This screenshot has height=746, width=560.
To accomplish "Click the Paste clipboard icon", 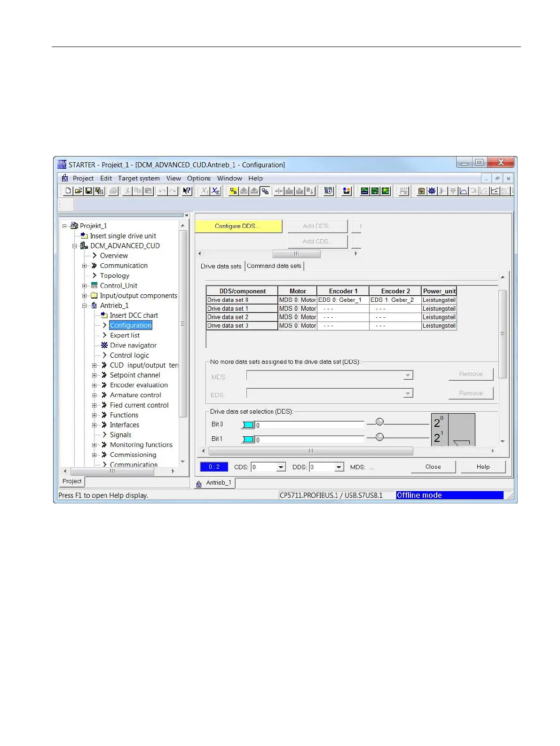I will click(x=148, y=191).
